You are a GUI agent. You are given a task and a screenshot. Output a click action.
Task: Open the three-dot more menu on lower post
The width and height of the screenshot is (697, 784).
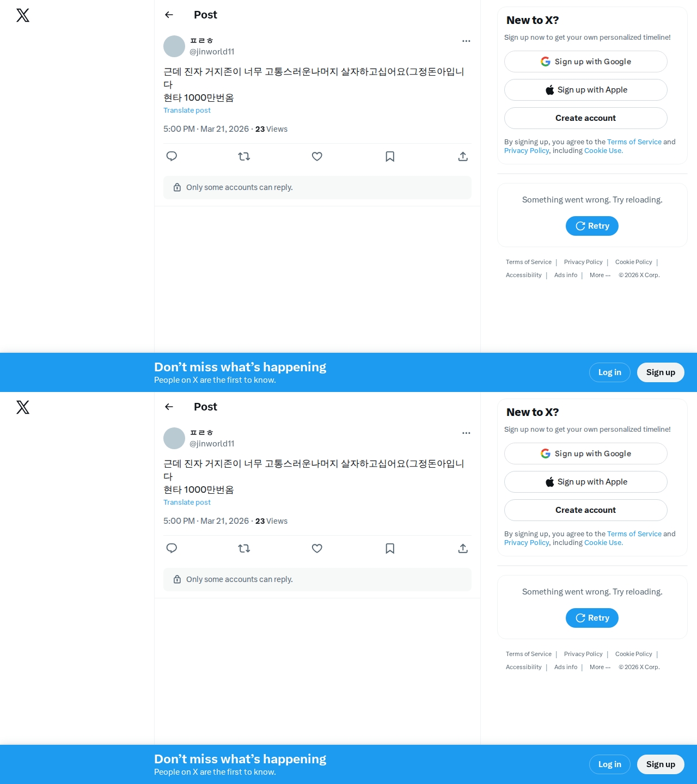point(466,433)
